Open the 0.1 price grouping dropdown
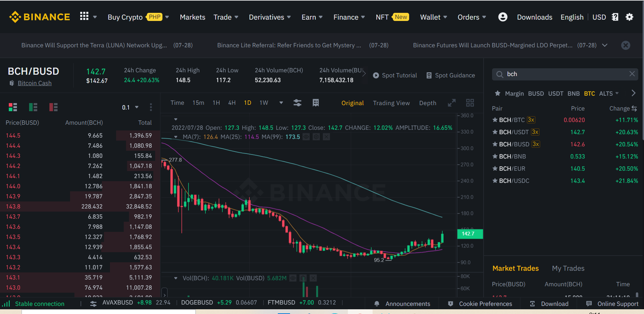 tap(130, 107)
